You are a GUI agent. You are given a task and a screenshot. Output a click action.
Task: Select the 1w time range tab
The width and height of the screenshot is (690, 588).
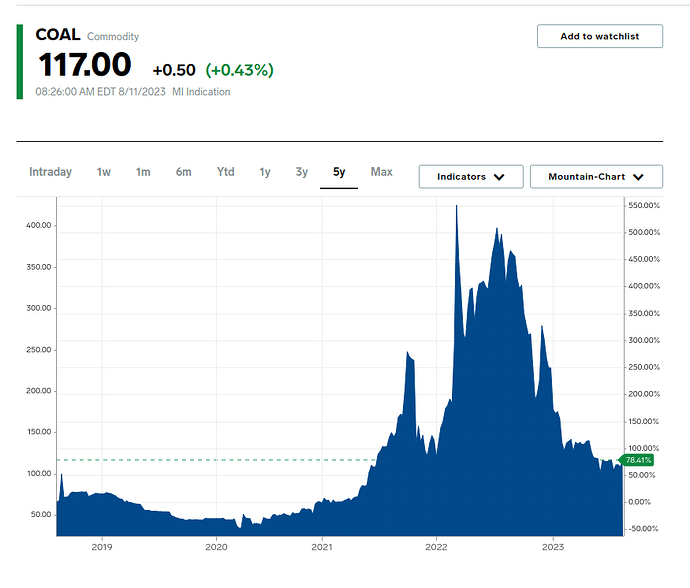pyautogui.click(x=104, y=172)
